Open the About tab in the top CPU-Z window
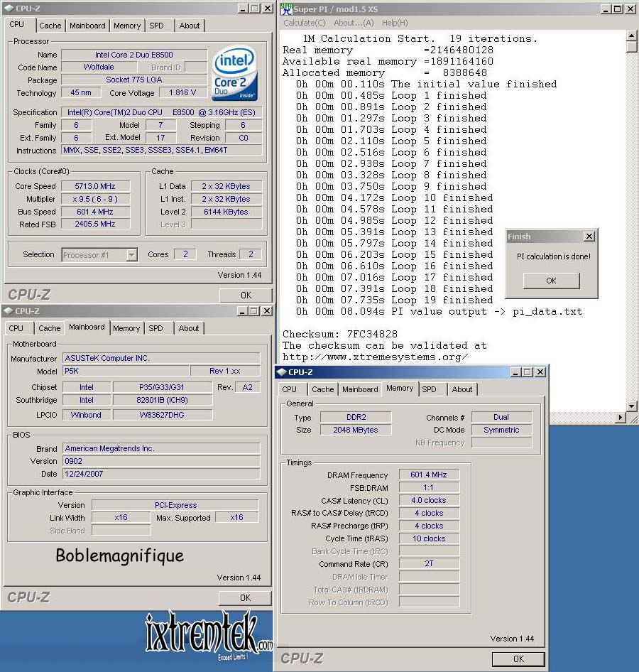The width and height of the screenshot is (639, 672). (190, 26)
